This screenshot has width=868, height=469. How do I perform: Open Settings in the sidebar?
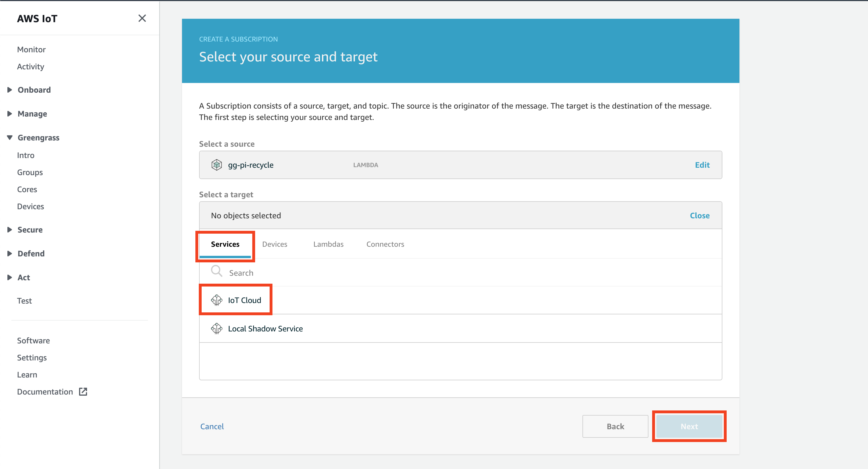coord(32,358)
